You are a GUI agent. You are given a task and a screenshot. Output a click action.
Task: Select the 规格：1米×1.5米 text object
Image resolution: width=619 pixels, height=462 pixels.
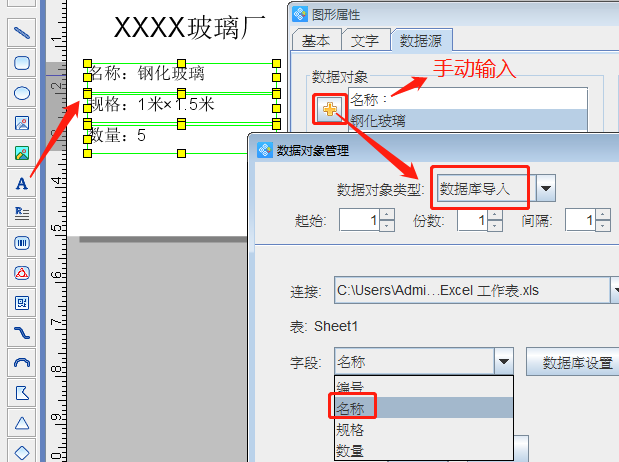(x=152, y=105)
